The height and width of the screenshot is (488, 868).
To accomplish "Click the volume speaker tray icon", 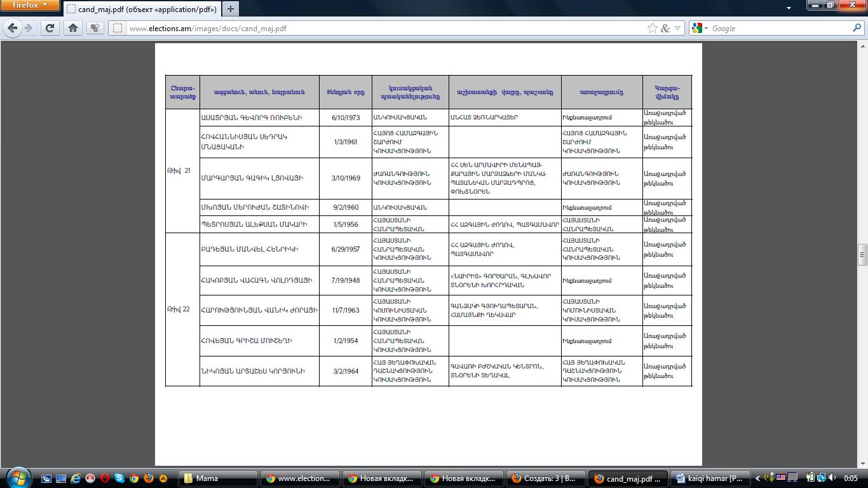I will (831, 478).
